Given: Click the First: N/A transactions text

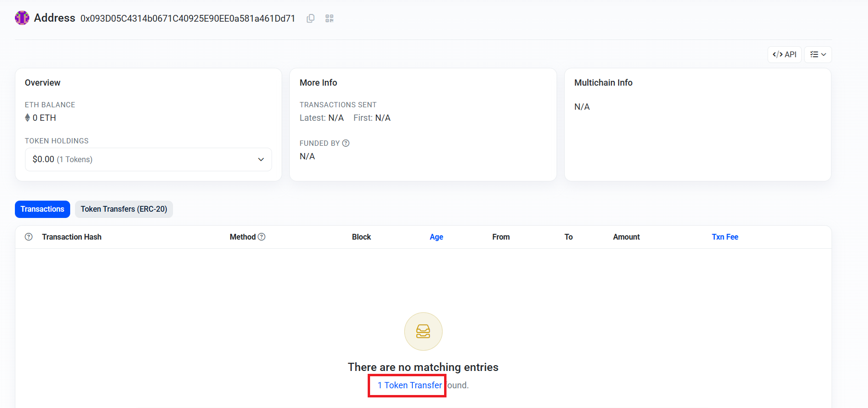Looking at the screenshot, I should click(372, 118).
